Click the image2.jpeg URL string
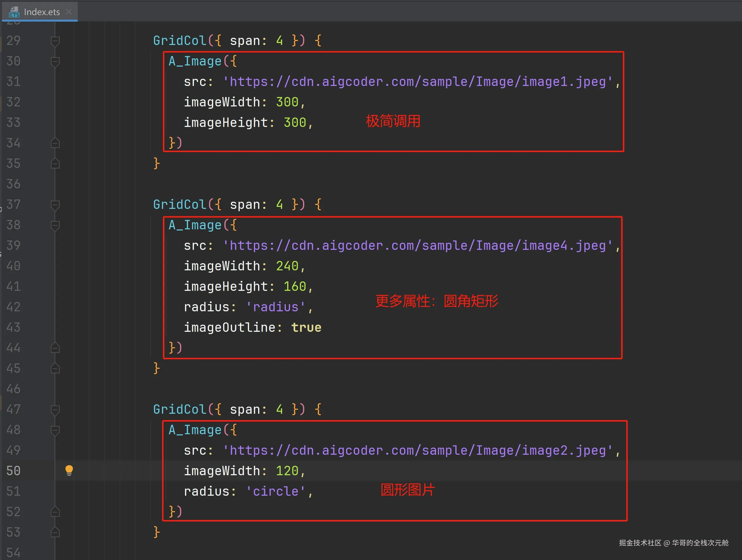 [417, 450]
